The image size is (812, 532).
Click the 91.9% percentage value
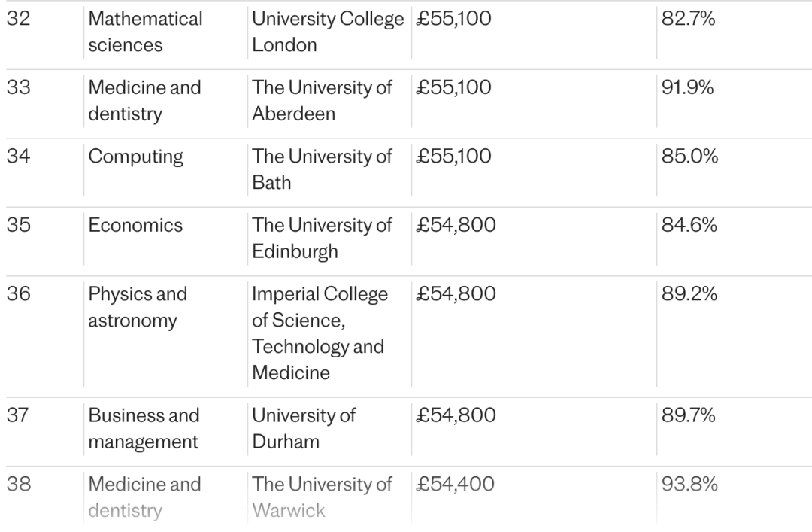pyautogui.click(x=688, y=87)
